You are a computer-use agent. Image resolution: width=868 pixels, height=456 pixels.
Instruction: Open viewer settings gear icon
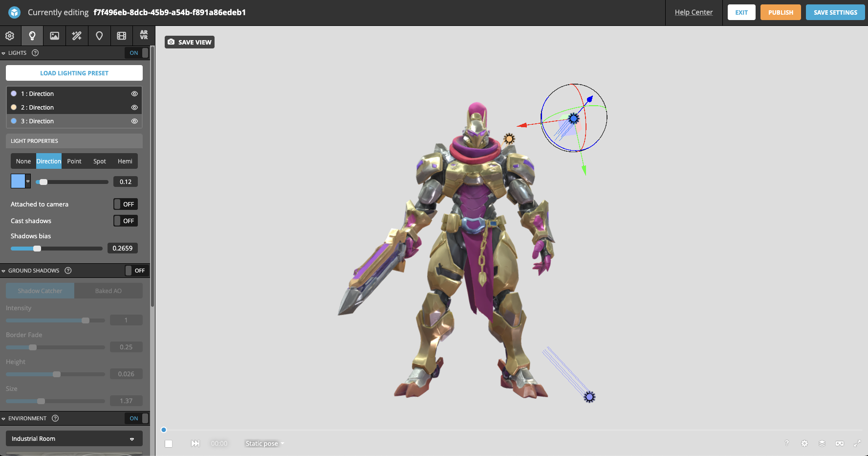click(x=804, y=443)
